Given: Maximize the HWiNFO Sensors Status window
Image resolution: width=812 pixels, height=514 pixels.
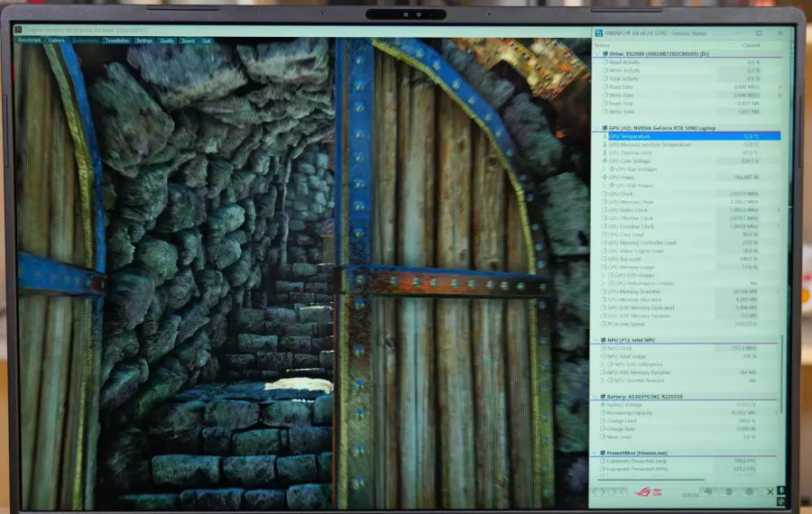Looking at the screenshot, I should click(x=759, y=33).
